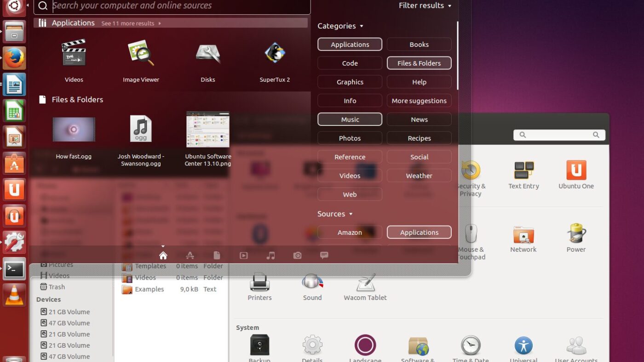Launch SuperTux 2 game

pos(275,60)
